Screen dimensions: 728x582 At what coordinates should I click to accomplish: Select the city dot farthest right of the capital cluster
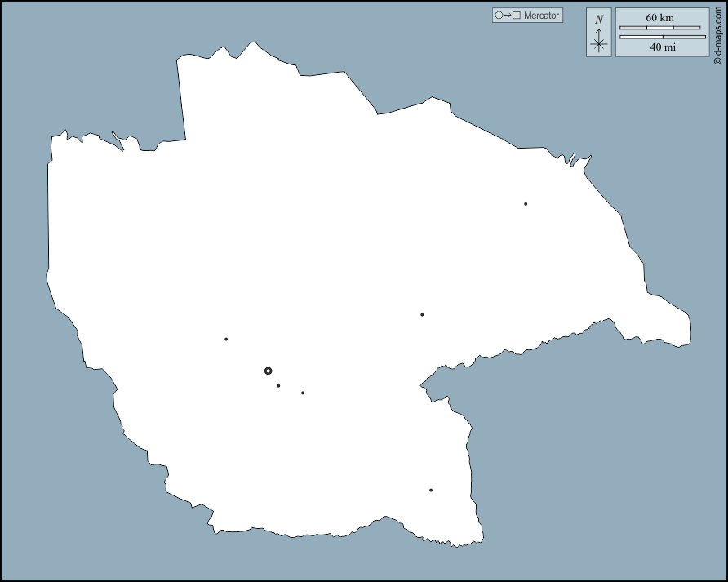coord(303,393)
